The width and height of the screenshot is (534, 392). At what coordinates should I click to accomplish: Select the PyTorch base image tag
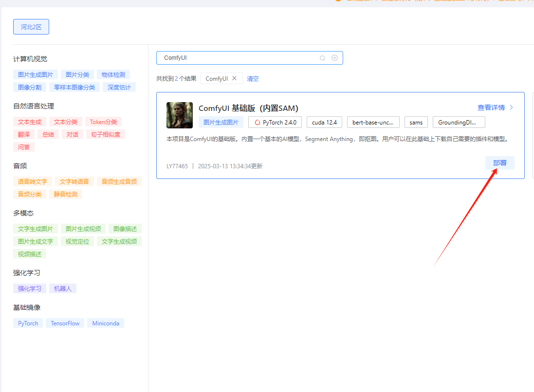pyautogui.click(x=28, y=323)
